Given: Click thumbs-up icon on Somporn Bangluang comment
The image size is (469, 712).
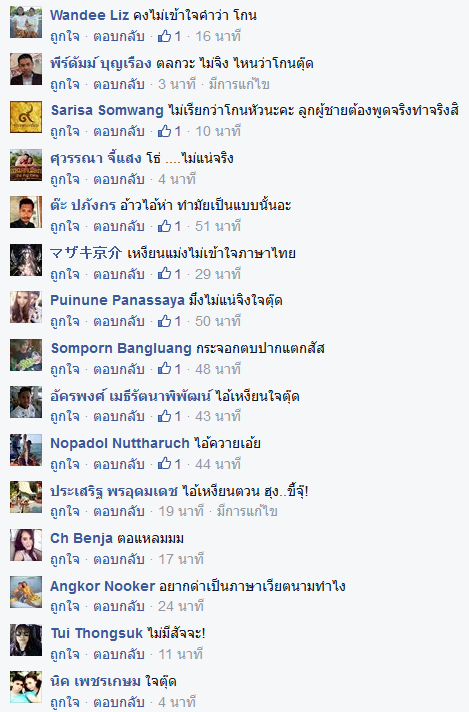Looking at the screenshot, I should (164, 369).
